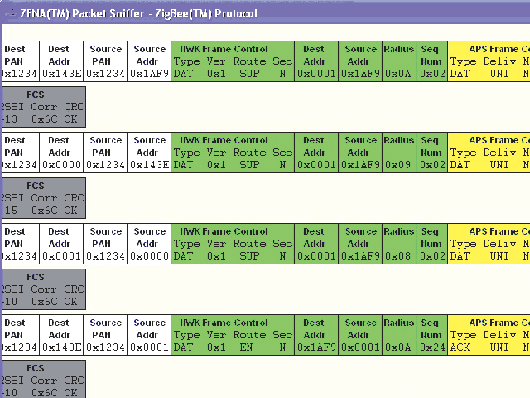The width and height of the screenshot is (530, 398).
Task: Select Dest PAN 0x1234 in second packet
Action: click(20, 153)
